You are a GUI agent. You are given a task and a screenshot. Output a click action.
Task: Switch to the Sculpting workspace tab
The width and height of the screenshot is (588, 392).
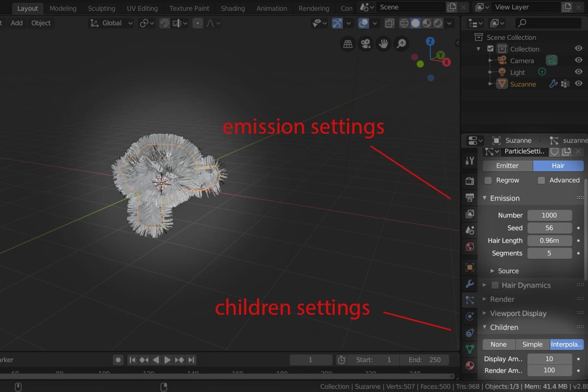101,8
